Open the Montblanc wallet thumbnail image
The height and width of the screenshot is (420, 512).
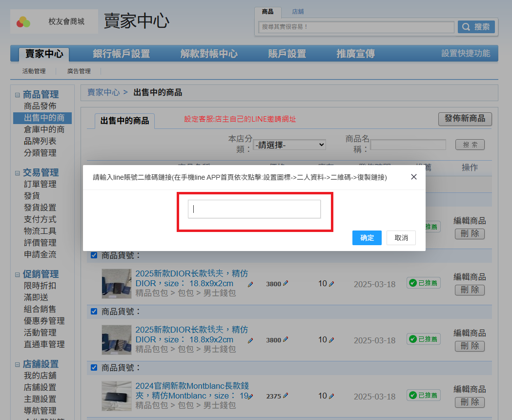[117, 396]
